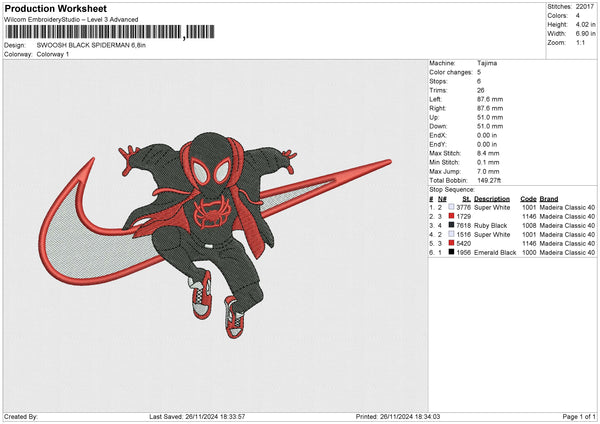Screen dimensions: 600x424
Task: Click the Machine value "Tajima"
Action: 487,63
